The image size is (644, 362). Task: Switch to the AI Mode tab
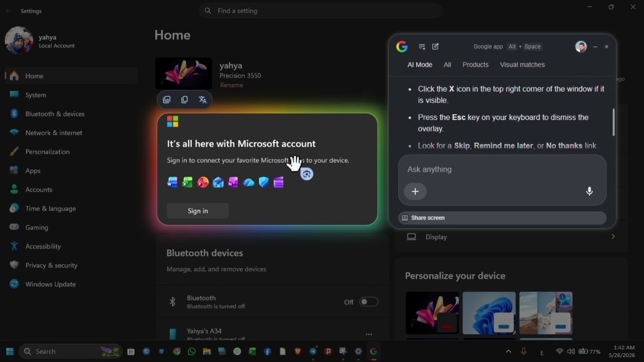point(420,64)
